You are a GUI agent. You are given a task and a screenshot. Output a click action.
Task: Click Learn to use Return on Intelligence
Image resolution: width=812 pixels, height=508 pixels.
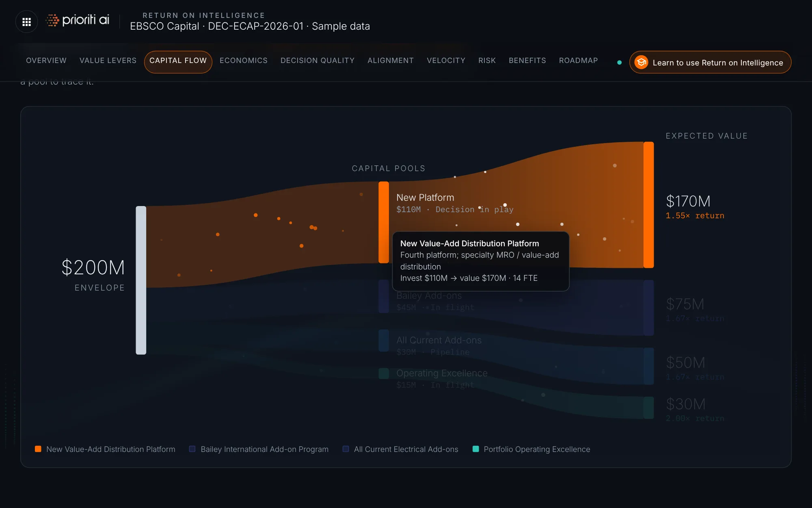(710, 62)
